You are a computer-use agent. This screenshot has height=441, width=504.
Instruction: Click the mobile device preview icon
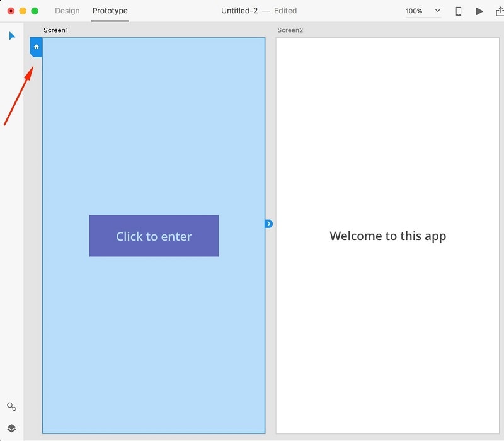[x=459, y=11]
